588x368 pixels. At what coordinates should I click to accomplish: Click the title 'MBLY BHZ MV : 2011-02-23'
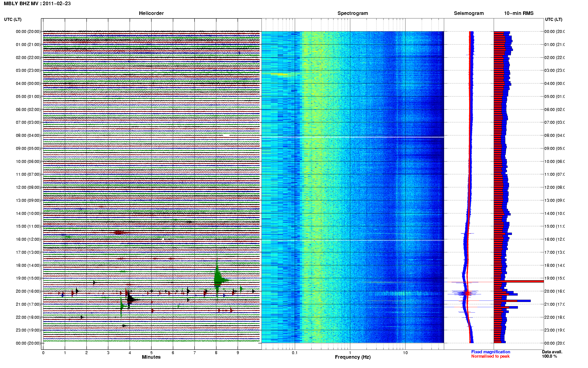[x=37, y=4]
